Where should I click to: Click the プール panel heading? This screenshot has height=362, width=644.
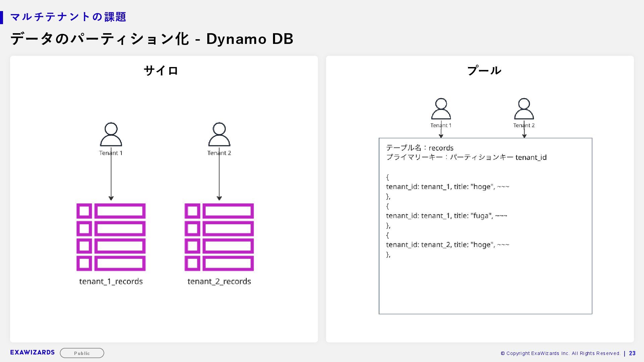pyautogui.click(x=484, y=71)
